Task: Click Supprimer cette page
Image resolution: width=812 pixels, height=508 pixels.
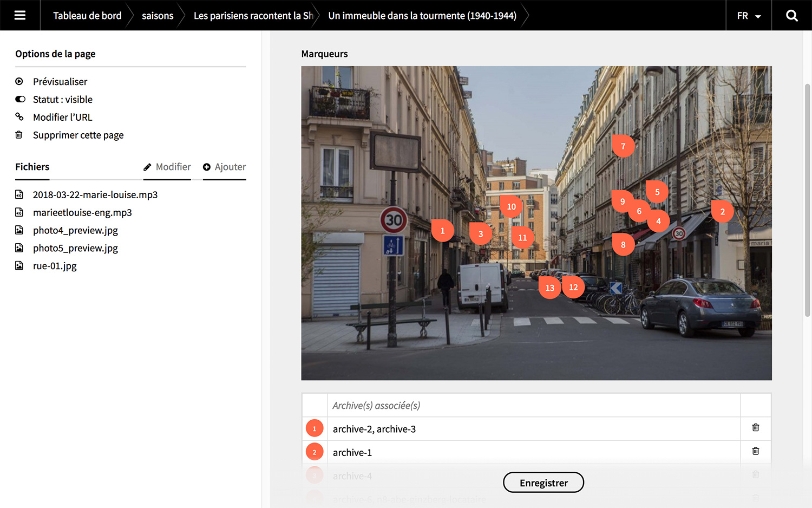Action: pyautogui.click(x=78, y=135)
